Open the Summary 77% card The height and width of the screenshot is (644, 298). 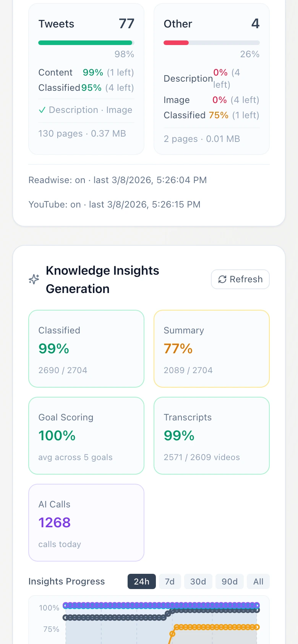click(x=211, y=348)
